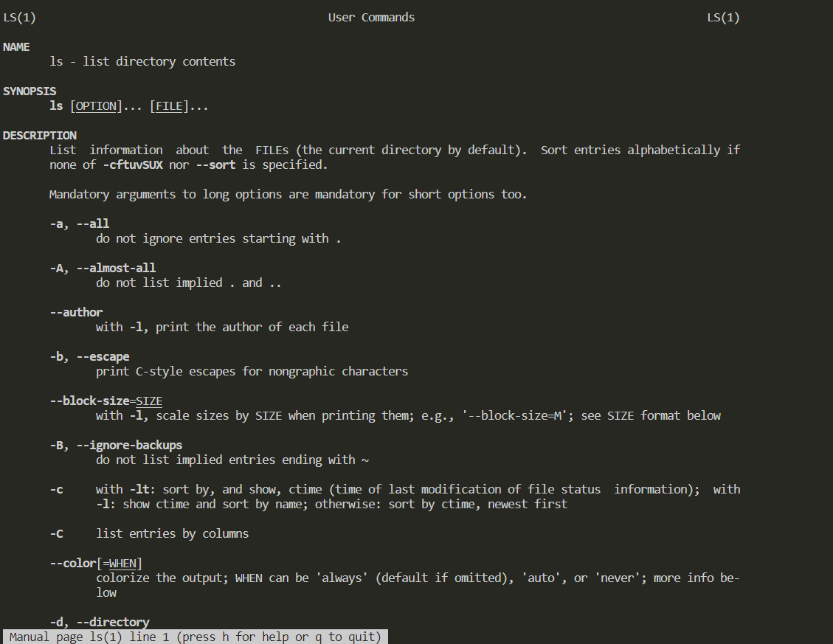833x644 pixels.
Task: Click the '-d, --directory' option
Action: click(100, 622)
